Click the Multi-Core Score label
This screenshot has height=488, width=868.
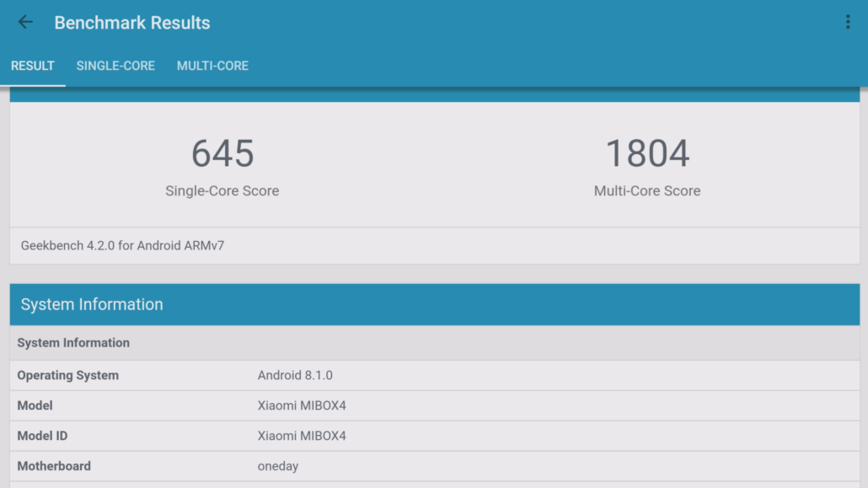click(x=647, y=190)
